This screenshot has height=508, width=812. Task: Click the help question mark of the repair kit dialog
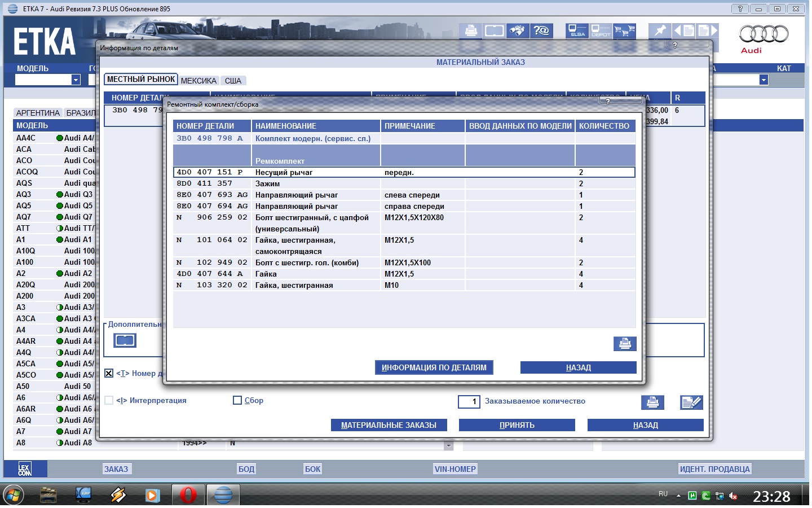coord(607,102)
